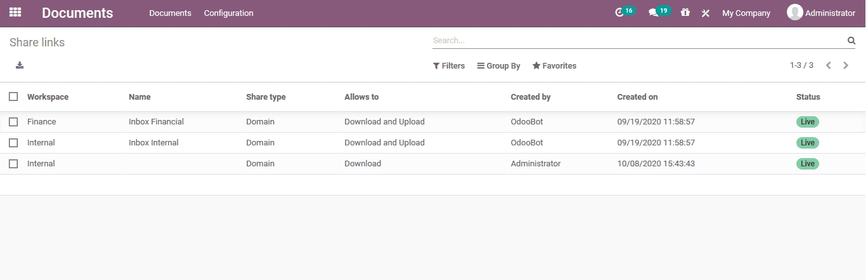
Task: Expand the Favorites dropdown
Action: (554, 66)
